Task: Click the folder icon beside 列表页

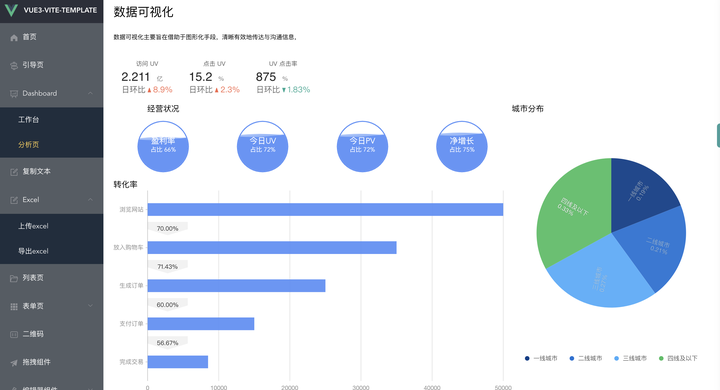Action: tap(14, 278)
